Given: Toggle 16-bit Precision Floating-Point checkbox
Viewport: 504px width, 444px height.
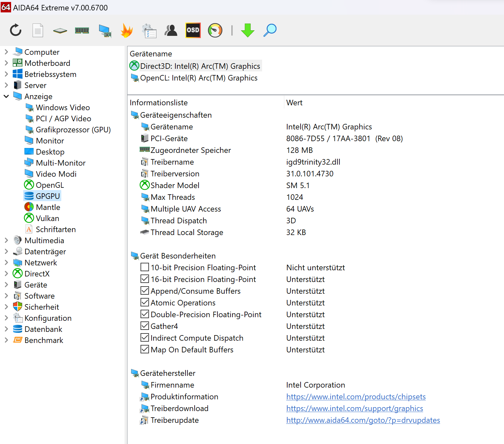Looking at the screenshot, I should (x=145, y=279).
